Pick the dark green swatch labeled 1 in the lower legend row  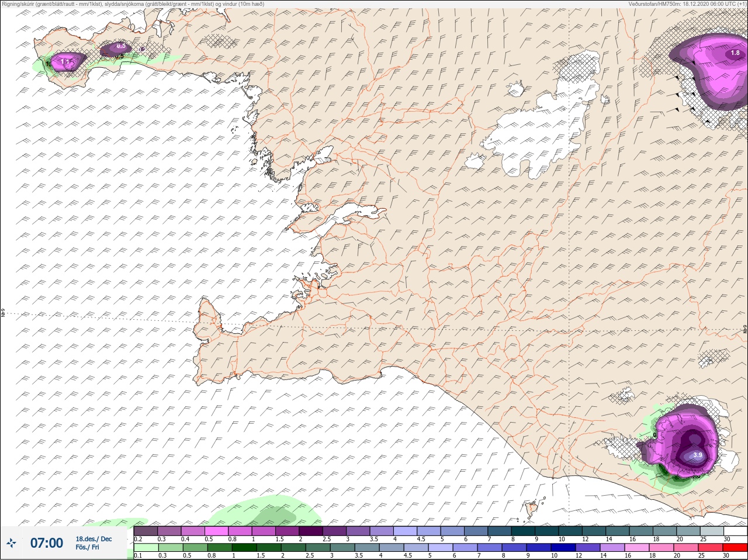[x=244, y=547]
